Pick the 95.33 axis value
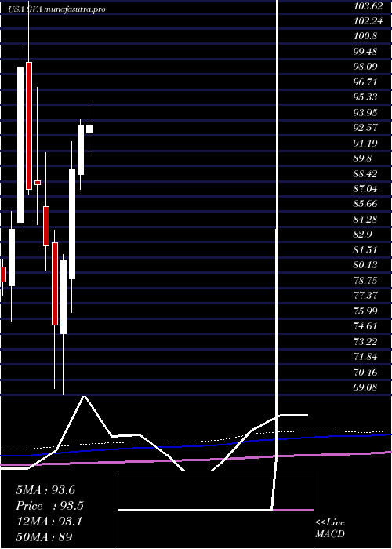The height and width of the screenshot is (549, 392). click(x=366, y=97)
